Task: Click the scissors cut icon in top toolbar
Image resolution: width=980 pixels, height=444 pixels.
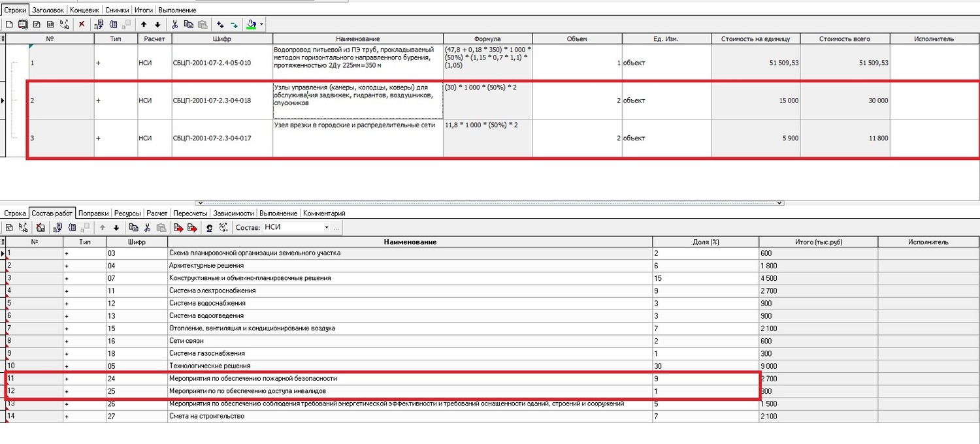Action: [x=174, y=24]
